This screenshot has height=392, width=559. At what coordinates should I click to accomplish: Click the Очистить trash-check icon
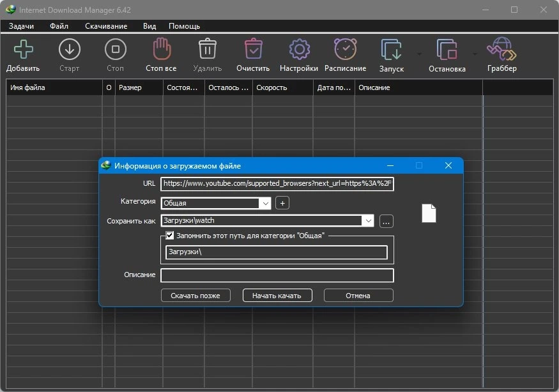coord(254,49)
